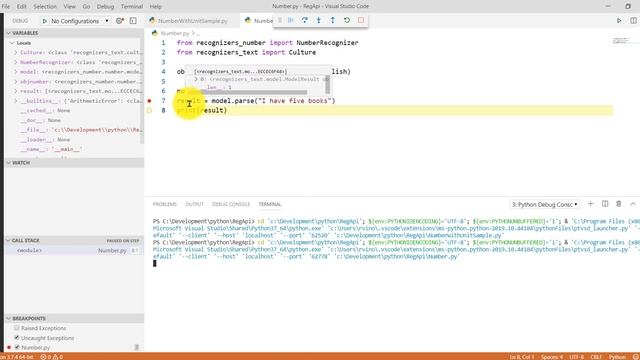Click the editor minimap preview

coord(621,40)
